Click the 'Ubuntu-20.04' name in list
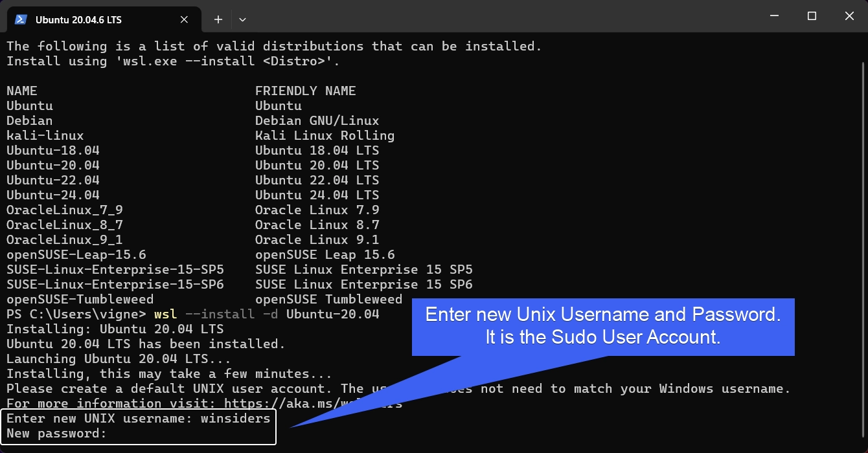The height and width of the screenshot is (453, 868). (53, 165)
